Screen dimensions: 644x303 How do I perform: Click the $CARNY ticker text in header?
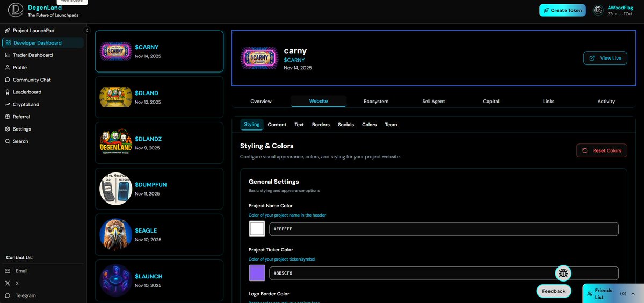[x=294, y=60]
